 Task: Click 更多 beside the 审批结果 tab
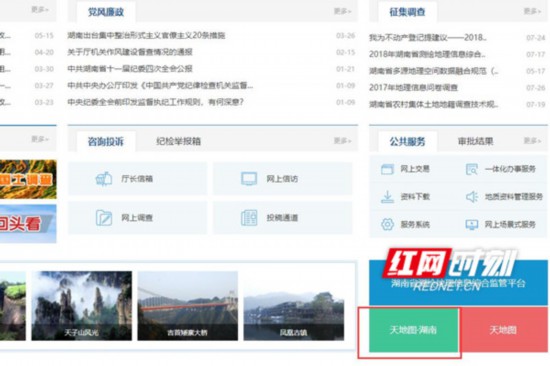click(532, 141)
